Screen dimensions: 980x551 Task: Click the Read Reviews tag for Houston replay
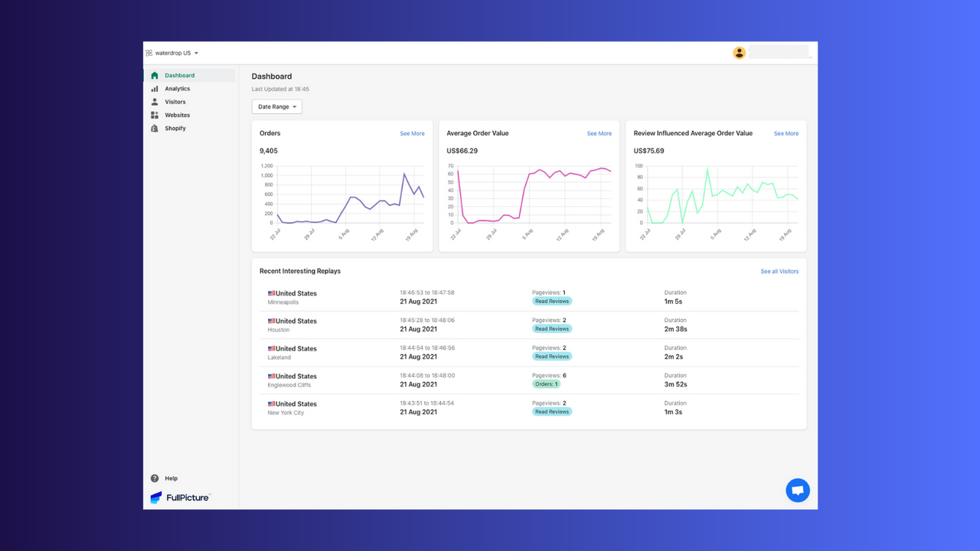click(x=551, y=328)
